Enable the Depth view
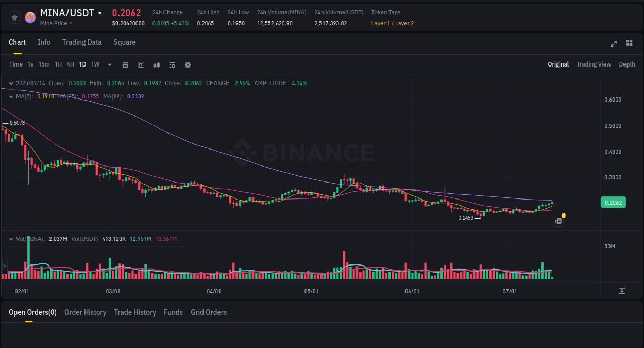Screen dimensions: 644x348 tap(626, 64)
